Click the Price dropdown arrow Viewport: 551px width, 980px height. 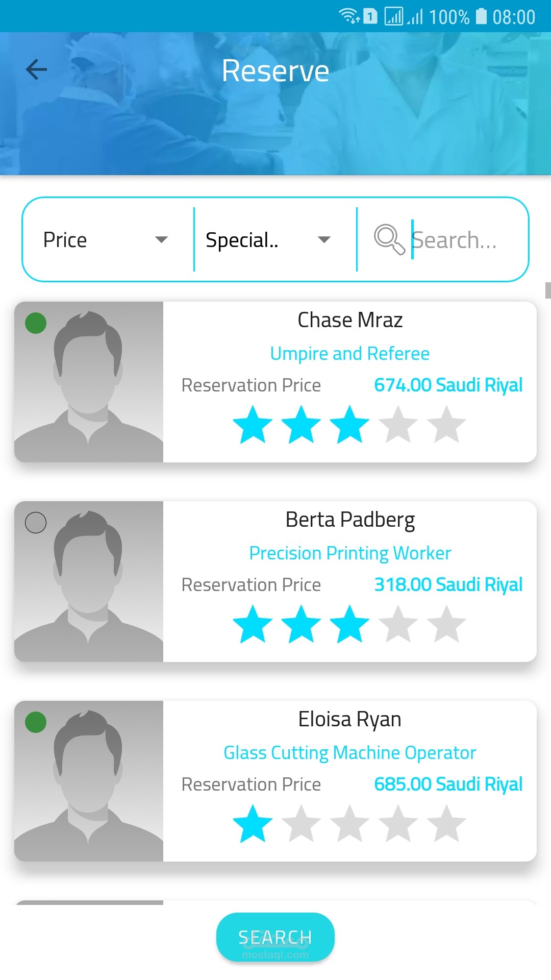pos(161,239)
